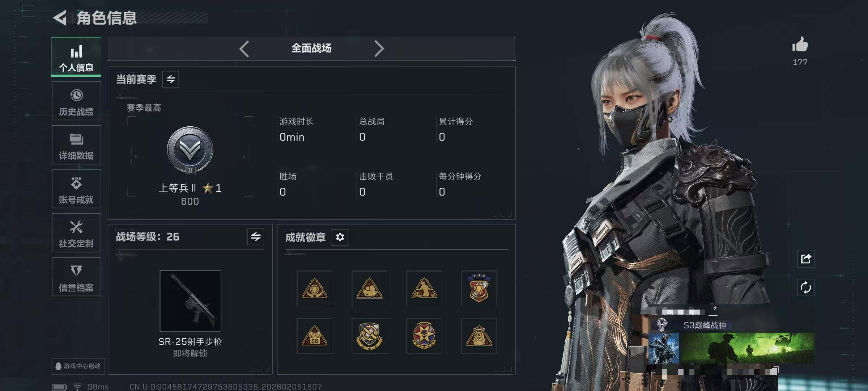Select the red star skull badge
The height and width of the screenshot is (391, 868).
424,336
